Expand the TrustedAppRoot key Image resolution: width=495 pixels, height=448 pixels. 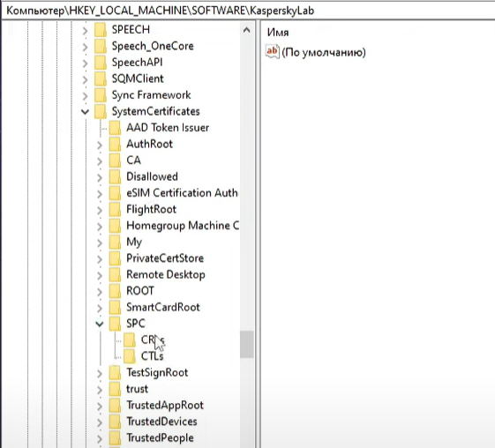pos(100,406)
